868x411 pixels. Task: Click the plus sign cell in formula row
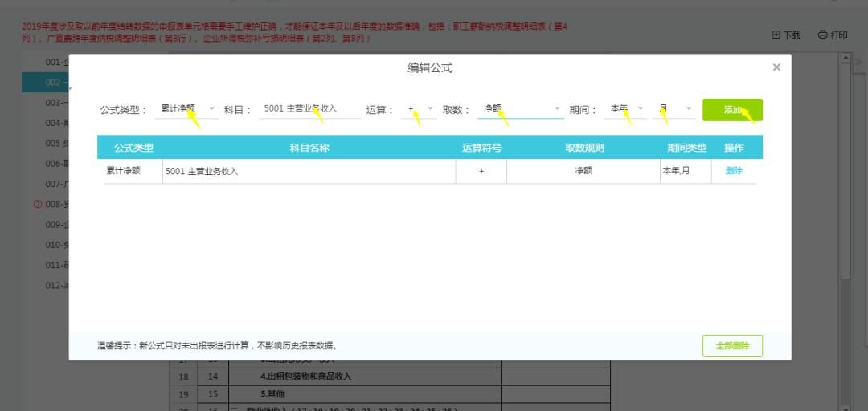[481, 171]
